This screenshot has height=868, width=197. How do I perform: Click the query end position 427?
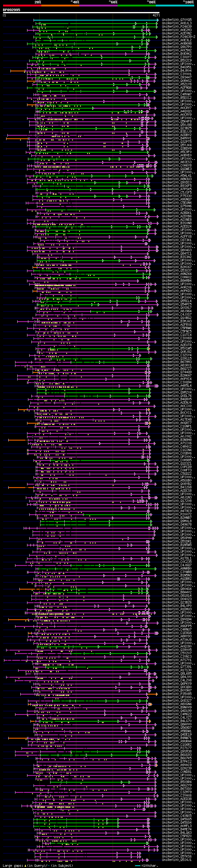point(155,15)
